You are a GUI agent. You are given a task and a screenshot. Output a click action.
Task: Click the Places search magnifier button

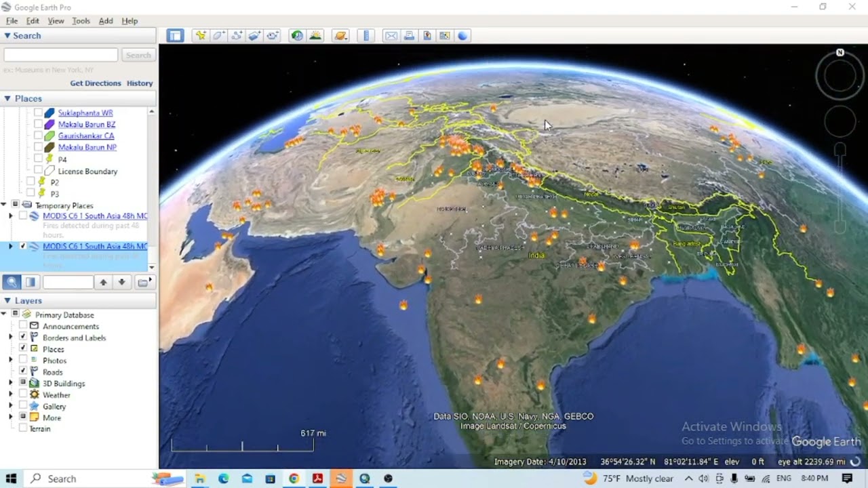point(12,282)
